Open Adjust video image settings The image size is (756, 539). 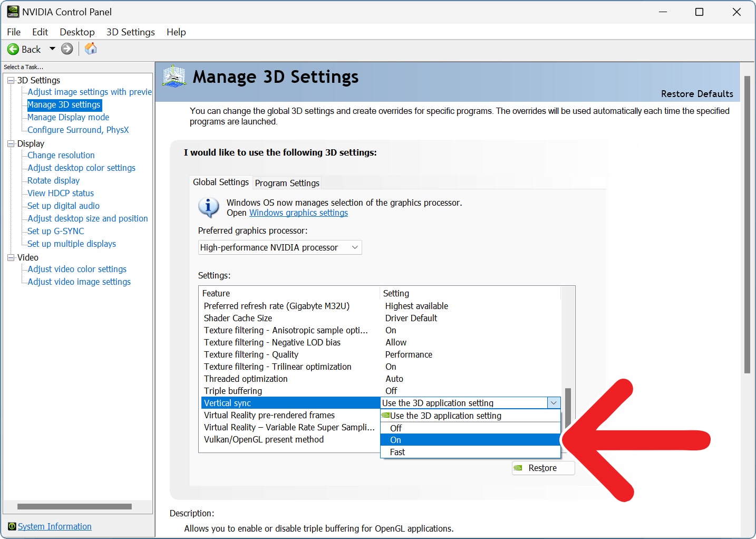tap(79, 282)
